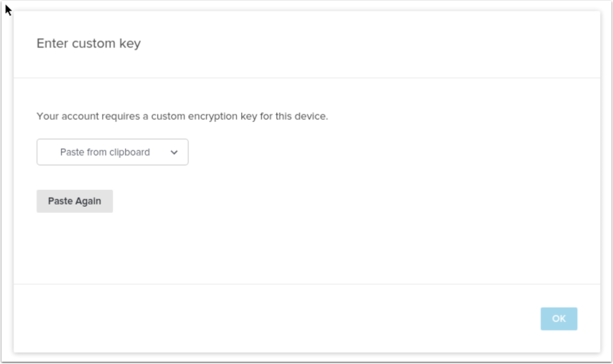Click the Paste Again button

pyautogui.click(x=75, y=201)
